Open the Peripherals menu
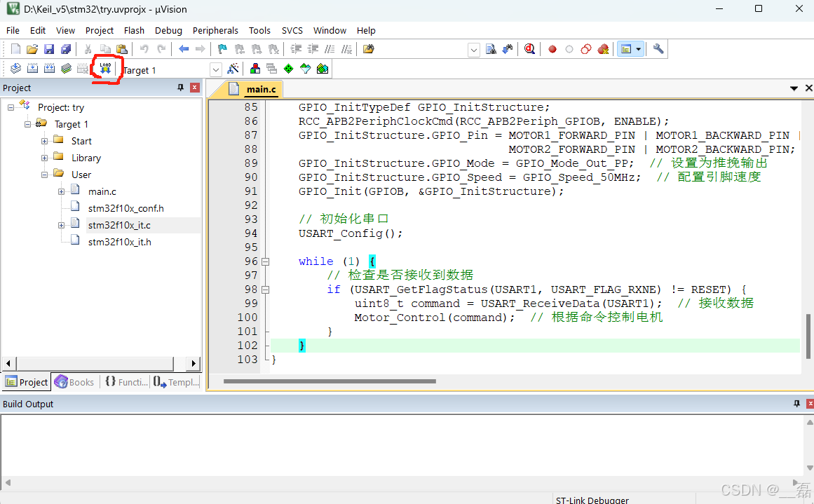Viewport: 814px width, 504px height. (215, 31)
